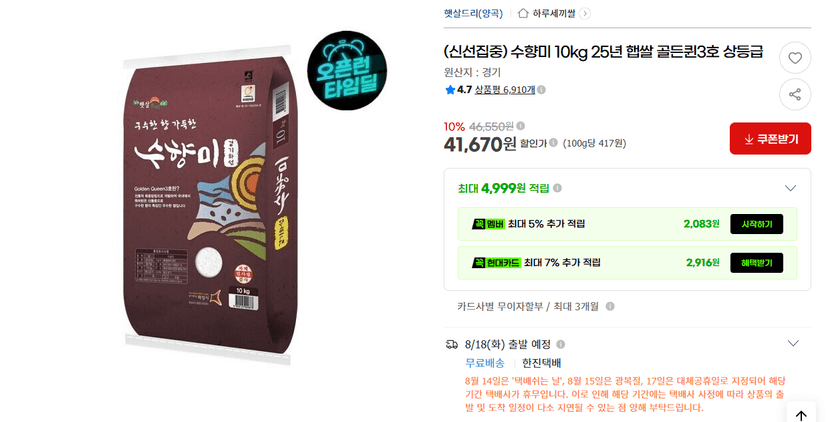
Task: Click info icon beside original price 46,550원
Action: (x=521, y=126)
